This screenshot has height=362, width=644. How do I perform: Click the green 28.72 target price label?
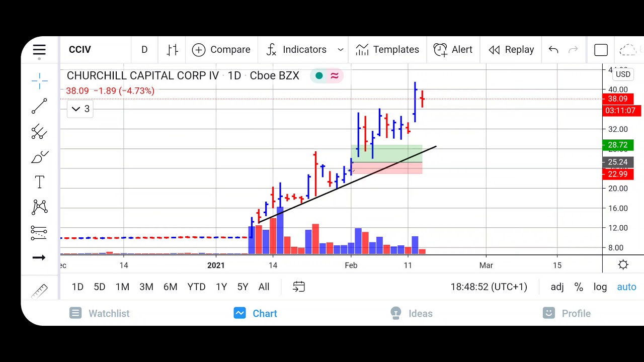617,145
